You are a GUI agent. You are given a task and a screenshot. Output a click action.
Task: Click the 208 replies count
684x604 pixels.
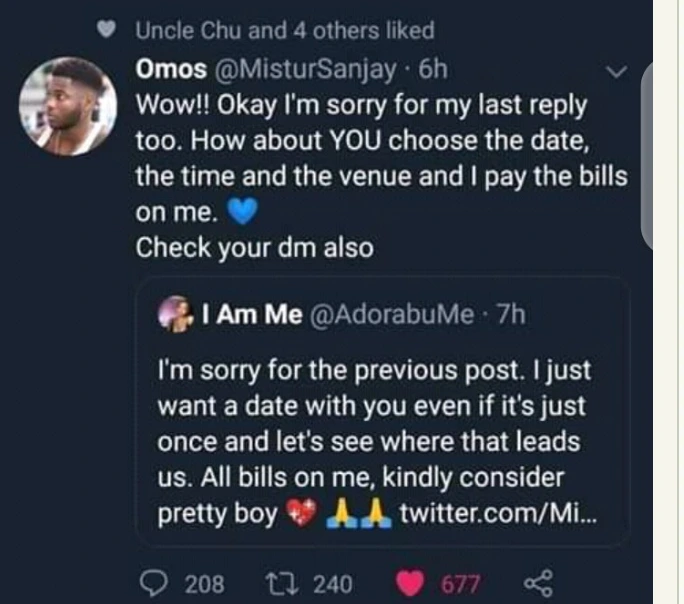point(205,583)
